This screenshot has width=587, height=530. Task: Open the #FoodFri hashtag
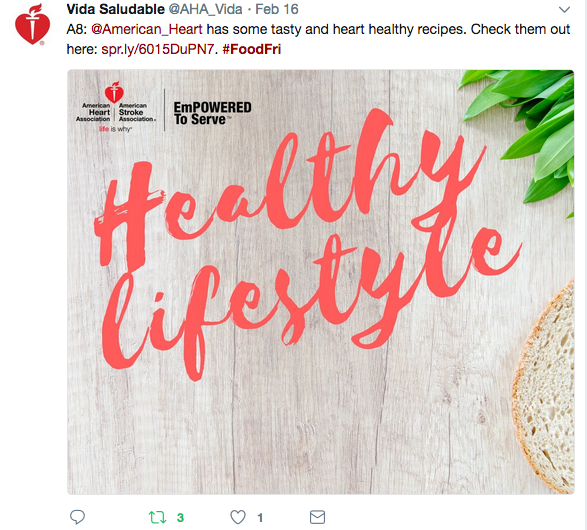pyautogui.click(x=252, y=49)
